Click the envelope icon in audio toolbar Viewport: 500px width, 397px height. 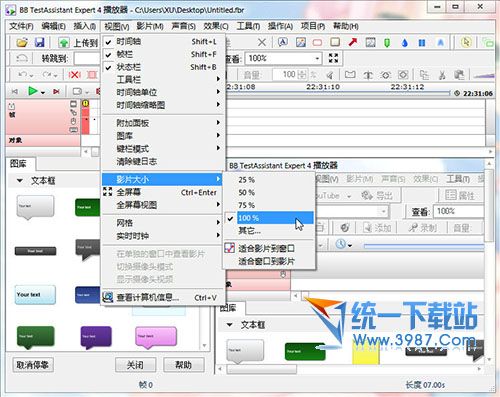pos(350,75)
